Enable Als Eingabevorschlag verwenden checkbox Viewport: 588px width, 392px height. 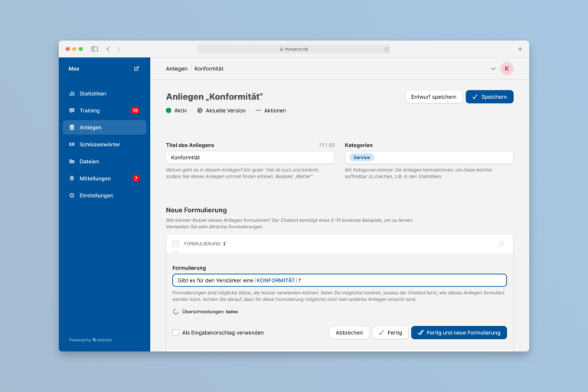tap(175, 333)
